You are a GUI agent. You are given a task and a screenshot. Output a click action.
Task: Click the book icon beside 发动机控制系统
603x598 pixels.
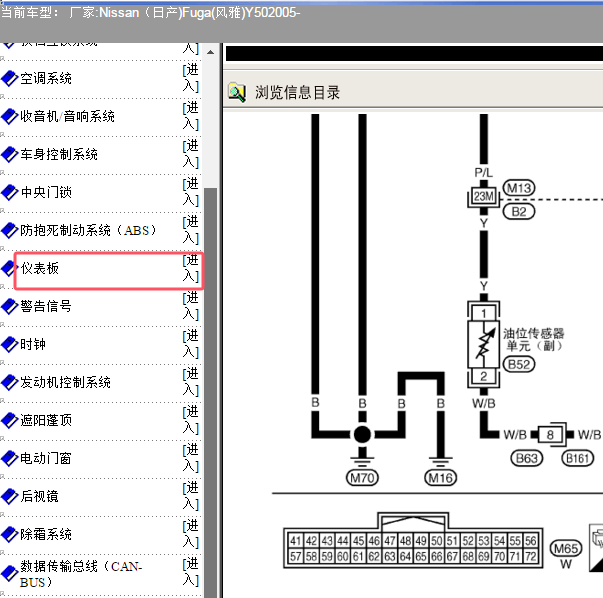[x=9, y=382]
